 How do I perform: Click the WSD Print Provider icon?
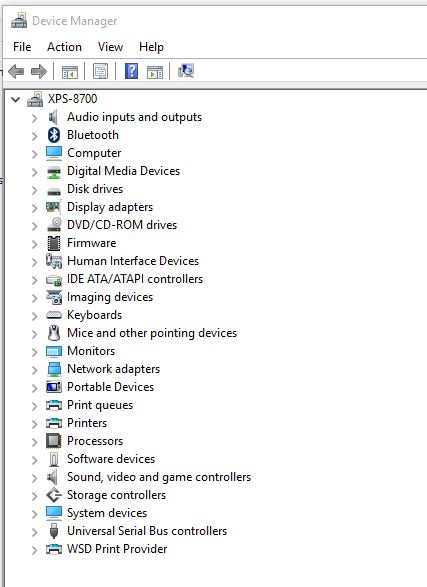pyautogui.click(x=54, y=549)
